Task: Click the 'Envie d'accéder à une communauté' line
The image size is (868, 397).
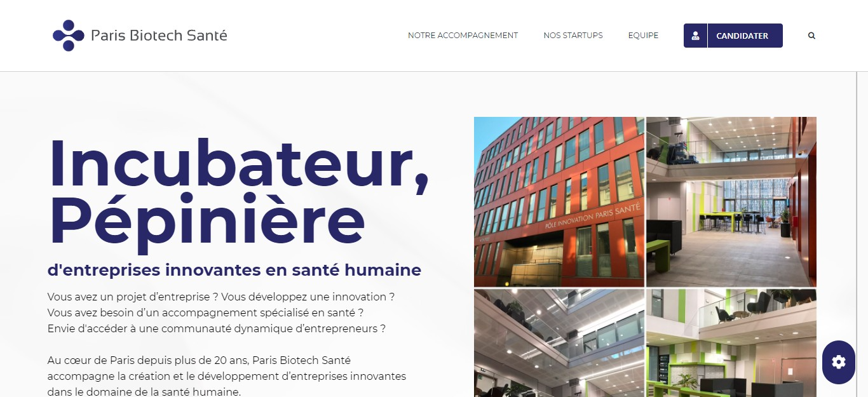Action: 217,328
